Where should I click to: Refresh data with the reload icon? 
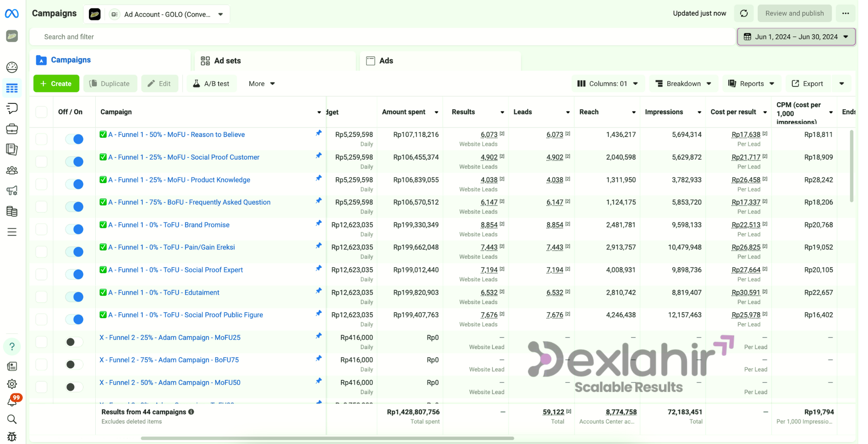[x=744, y=14]
